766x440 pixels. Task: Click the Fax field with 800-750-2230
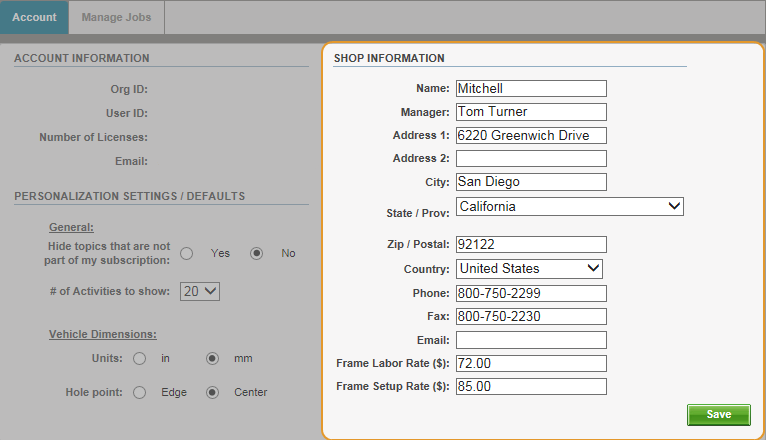[x=532, y=316]
